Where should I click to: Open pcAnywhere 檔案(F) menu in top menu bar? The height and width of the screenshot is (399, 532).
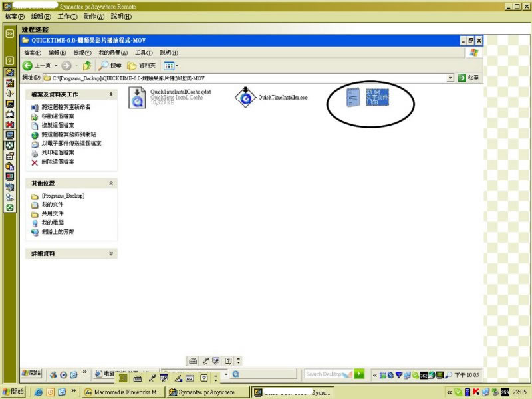(x=15, y=17)
